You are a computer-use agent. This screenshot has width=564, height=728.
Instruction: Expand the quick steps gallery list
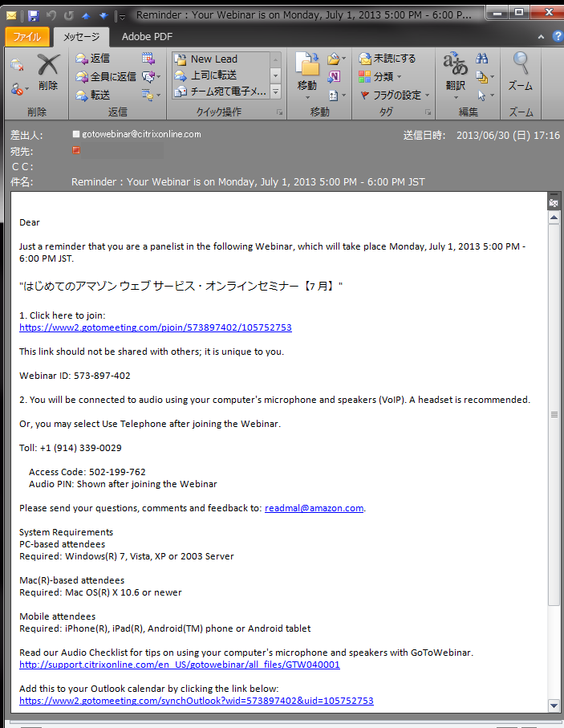coord(275,92)
